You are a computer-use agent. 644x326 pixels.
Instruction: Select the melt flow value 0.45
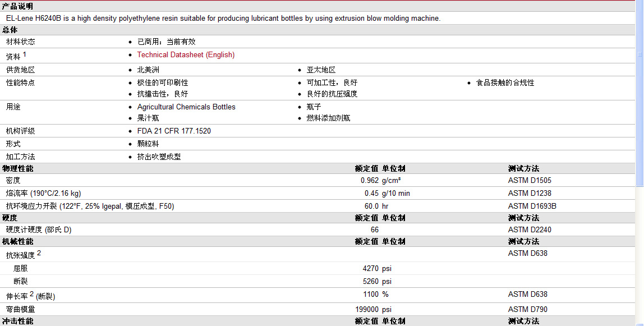(372, 193)
